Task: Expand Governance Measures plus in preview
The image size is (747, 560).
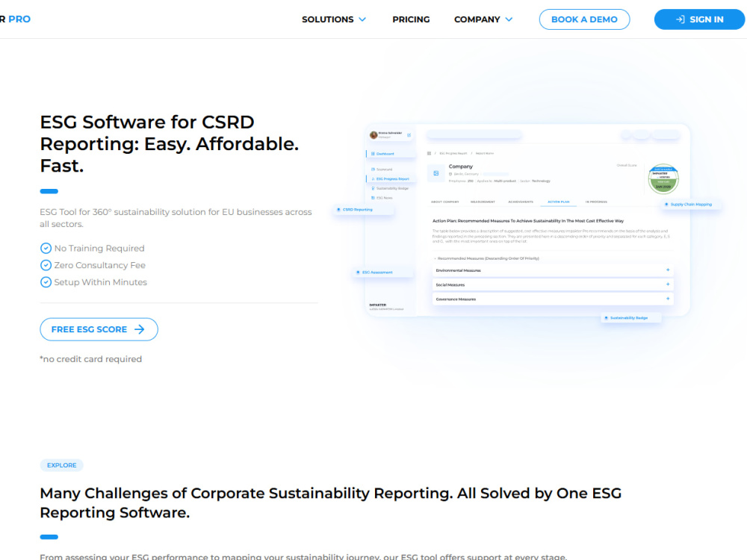Action: click(667, 299)
